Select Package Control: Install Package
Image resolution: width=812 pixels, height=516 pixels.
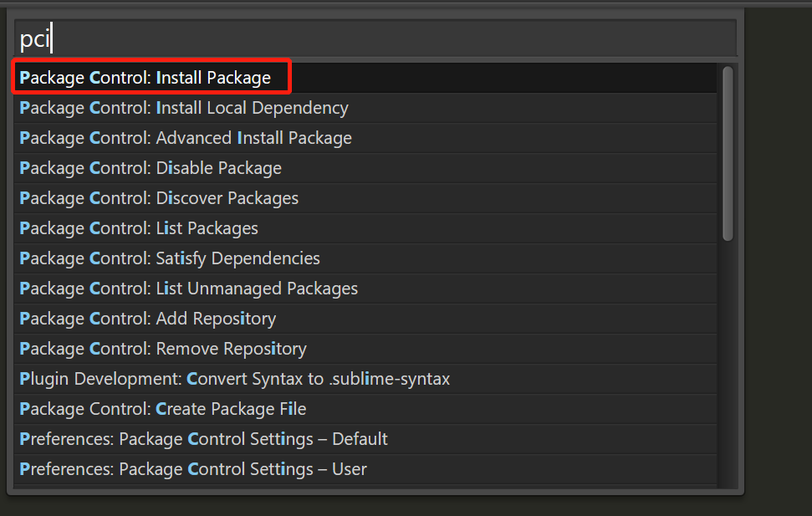point(365,78)
